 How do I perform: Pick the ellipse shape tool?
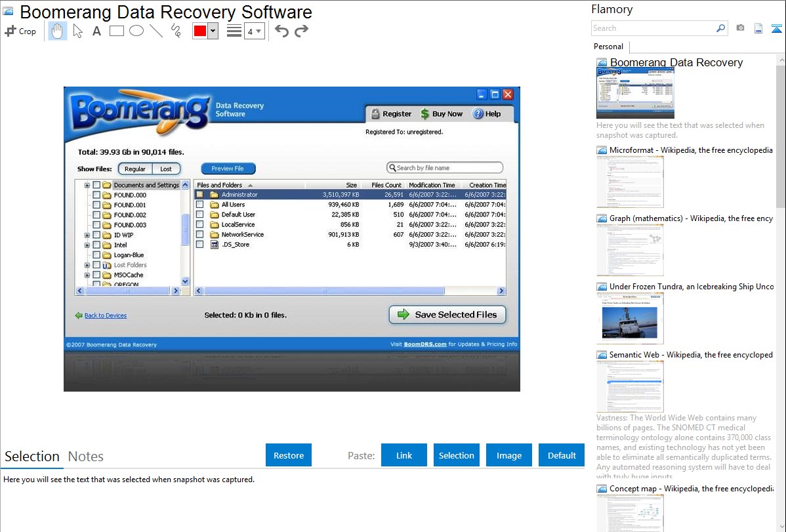click(x=136, y=31)
